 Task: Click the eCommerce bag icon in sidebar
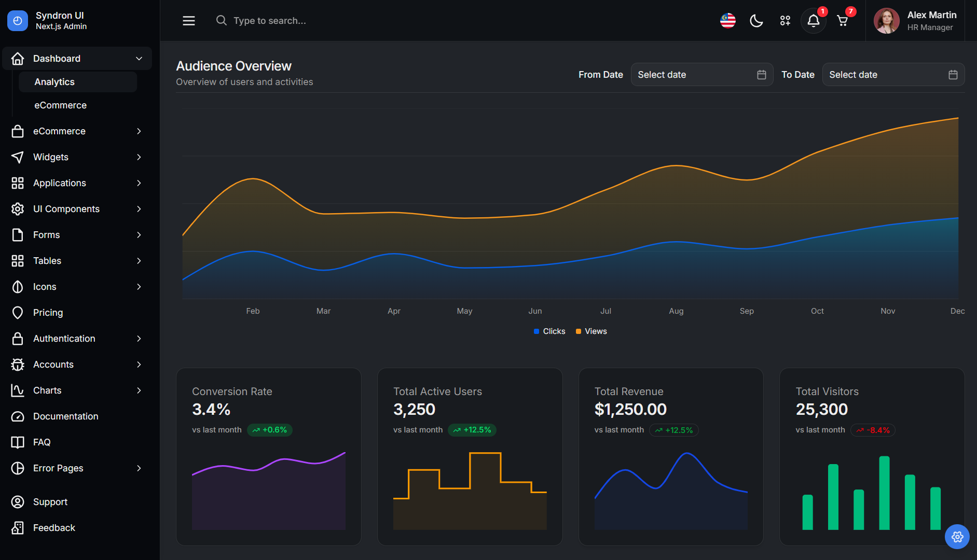coord(18,131)
